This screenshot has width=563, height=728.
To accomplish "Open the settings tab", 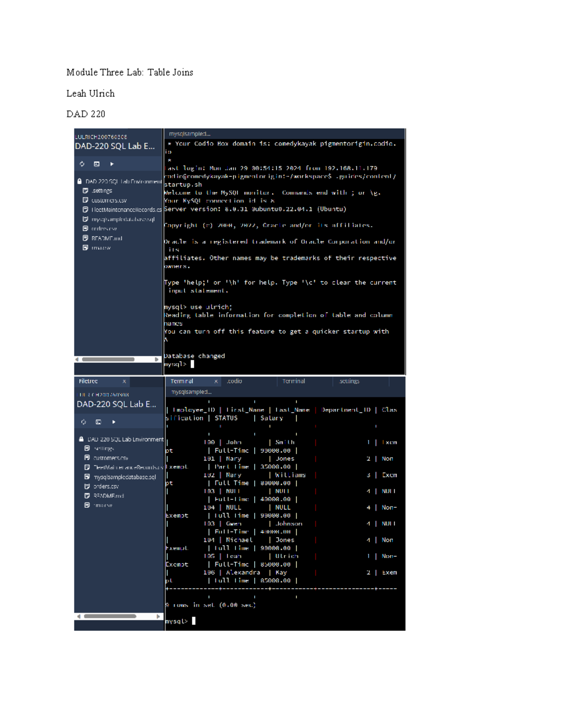I will point(349,381).
